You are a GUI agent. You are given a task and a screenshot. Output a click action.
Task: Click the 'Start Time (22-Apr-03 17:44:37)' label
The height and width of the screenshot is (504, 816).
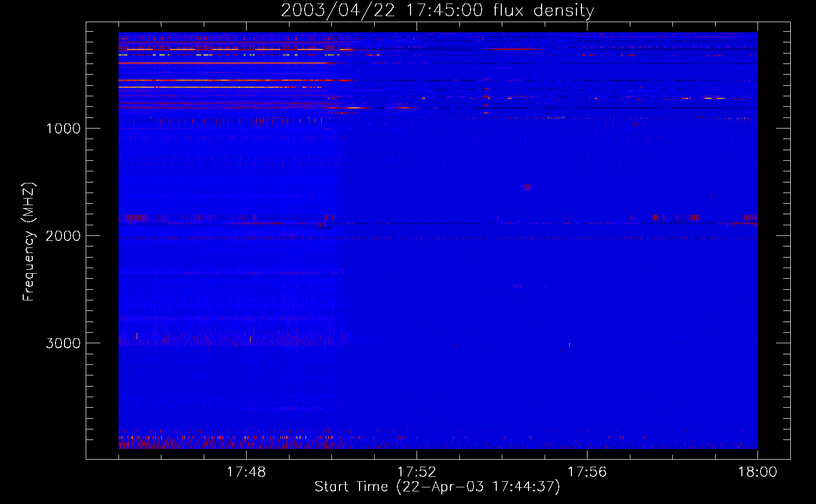click(437, 487)
